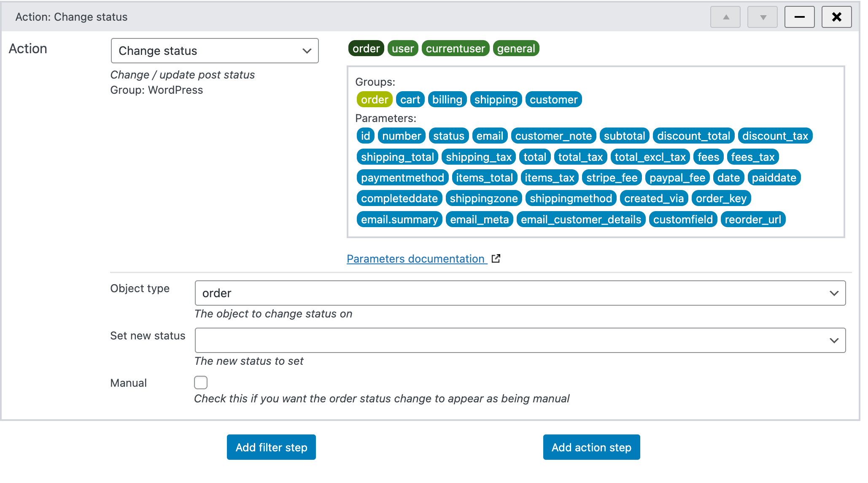Move the Change status action down
The image size is (868, 483).
(762, 16)
